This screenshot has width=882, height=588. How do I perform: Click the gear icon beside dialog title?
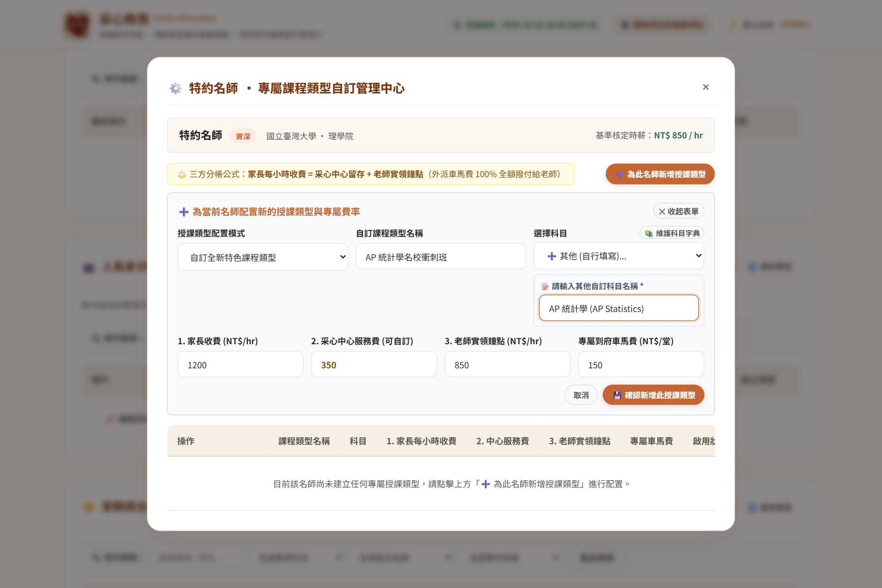(176, 88)
